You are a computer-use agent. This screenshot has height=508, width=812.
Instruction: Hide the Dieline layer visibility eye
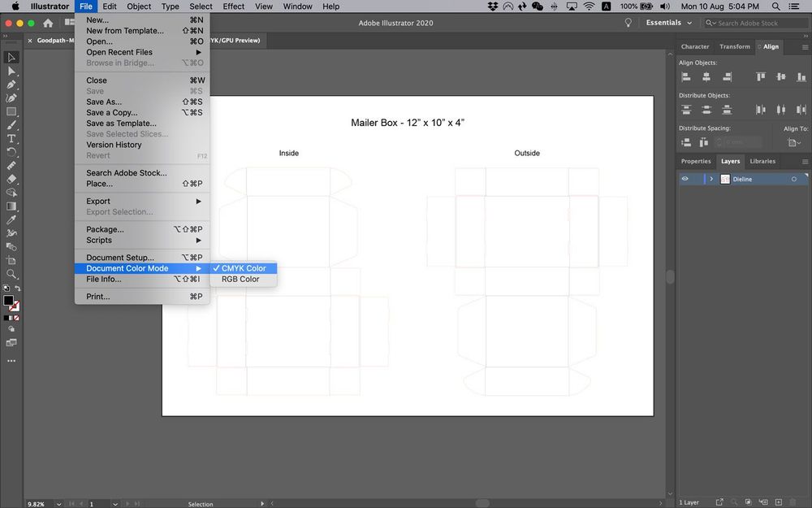(x=685, y=178)
